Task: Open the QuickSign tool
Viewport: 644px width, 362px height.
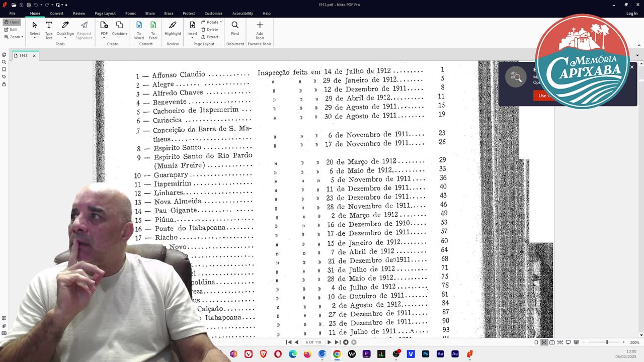Action: [x=65, y=30]
